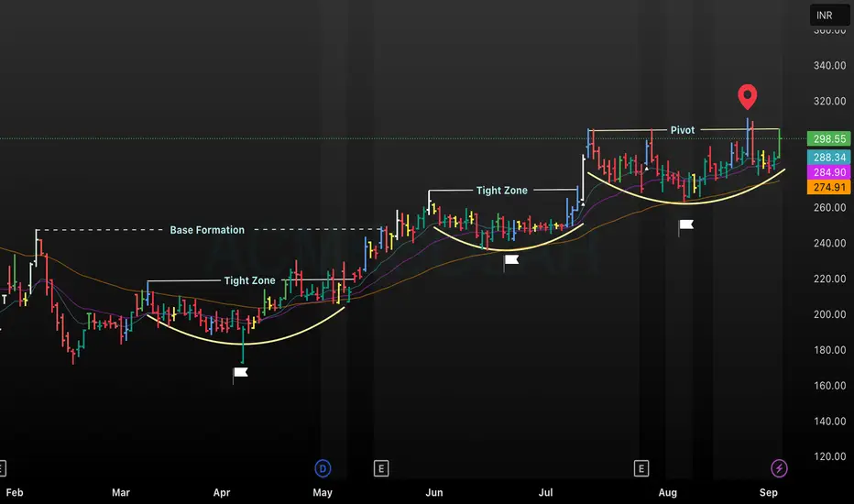The image size is (854, 504).
Task: Open the earnings E icon near May
Action: click(x=381, y=468)
